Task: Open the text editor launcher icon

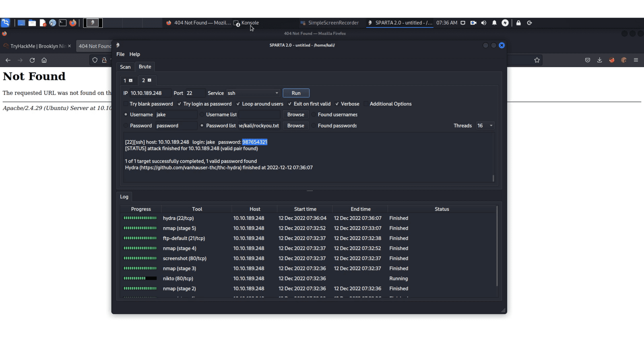Action: tap(43, 23)
